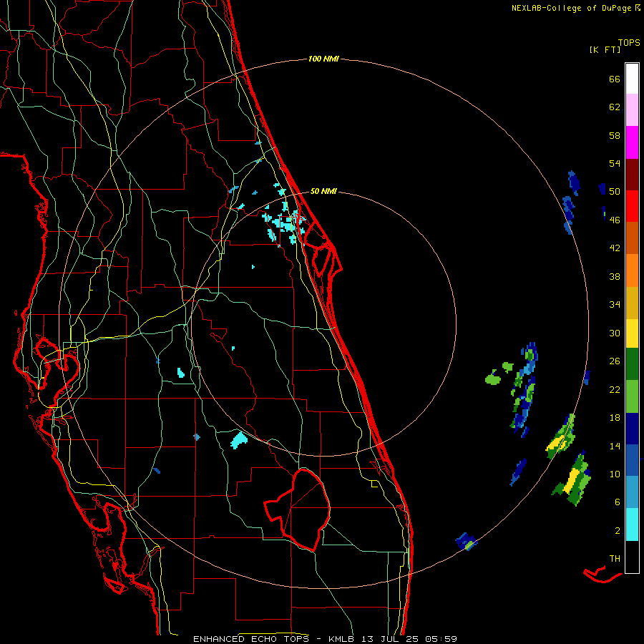Click legend value "10"
Screen dimensions: 644x644
coord(615,474)
